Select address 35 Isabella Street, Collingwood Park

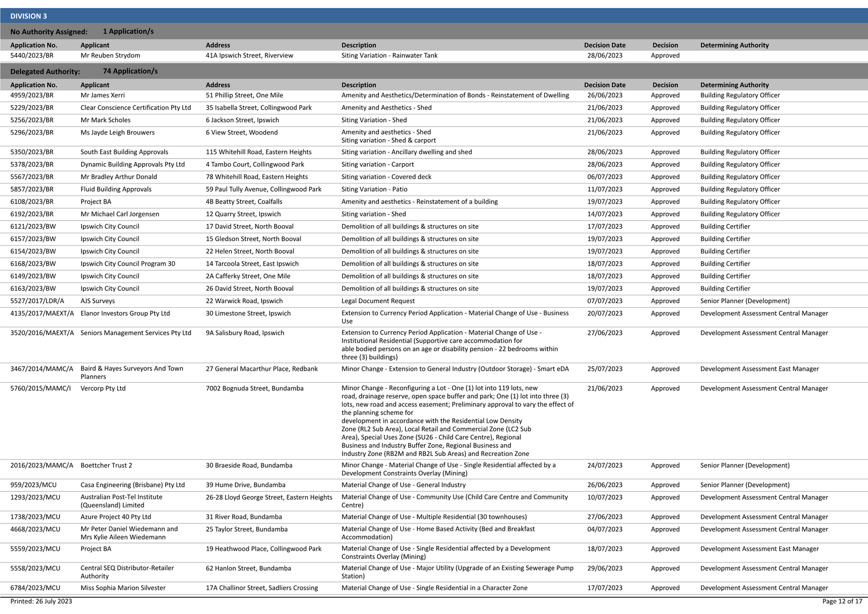259,108
